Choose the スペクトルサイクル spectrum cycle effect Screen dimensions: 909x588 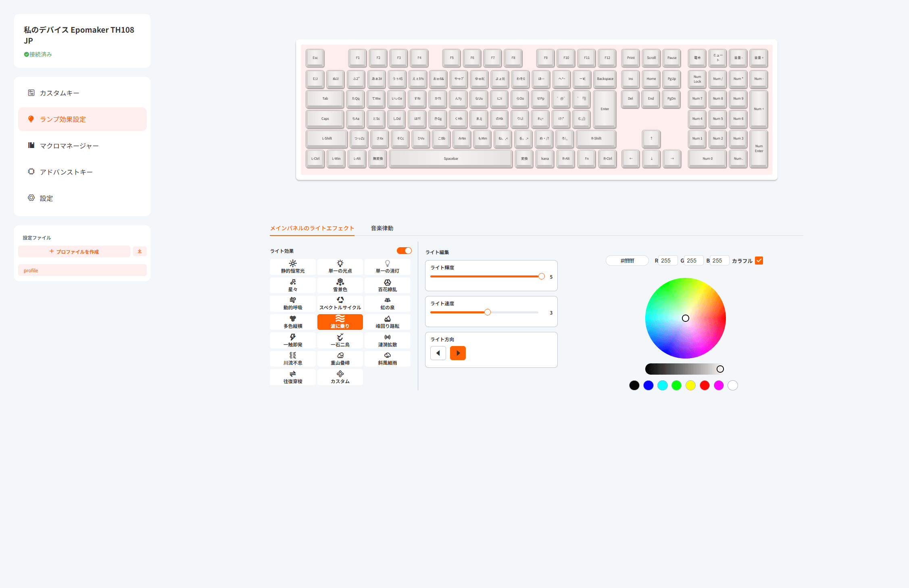pos(340,303)
